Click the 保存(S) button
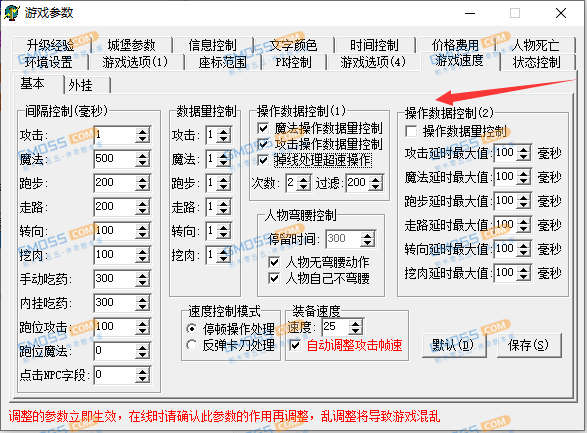This screenshot has height=433, width=587. tap(529, 345)
